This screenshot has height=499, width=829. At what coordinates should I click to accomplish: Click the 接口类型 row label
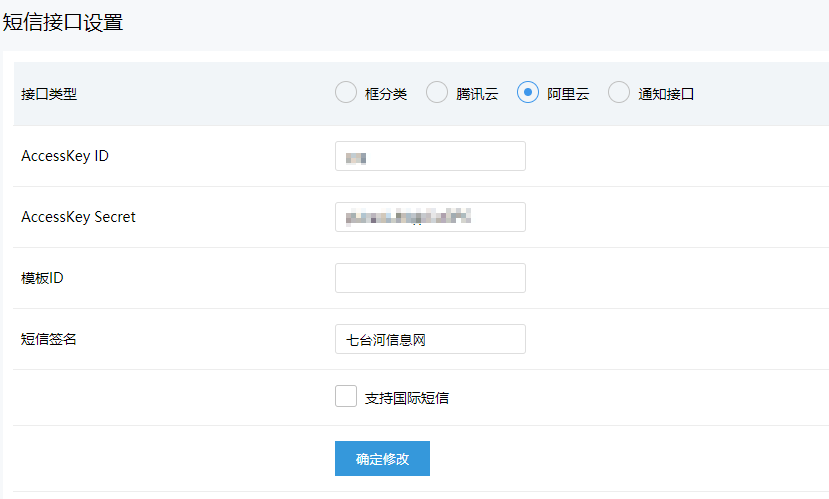pos(49,94)
